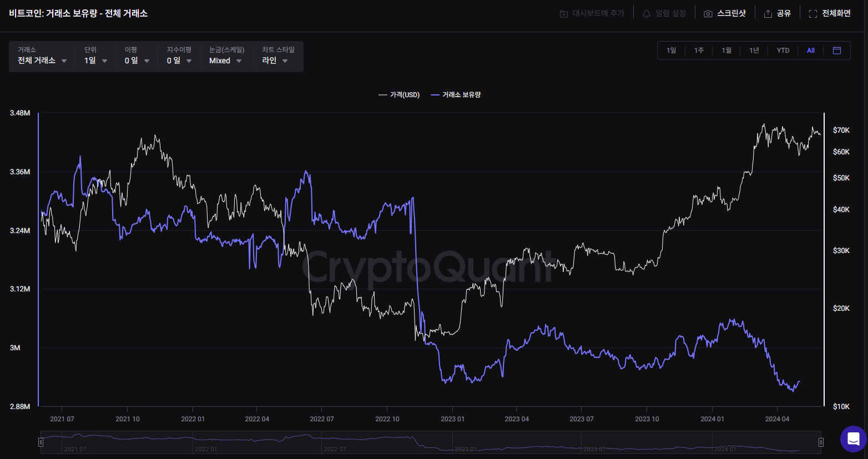Select the All time range
This screenshot has height=459, width=868.
coord(810,51)
